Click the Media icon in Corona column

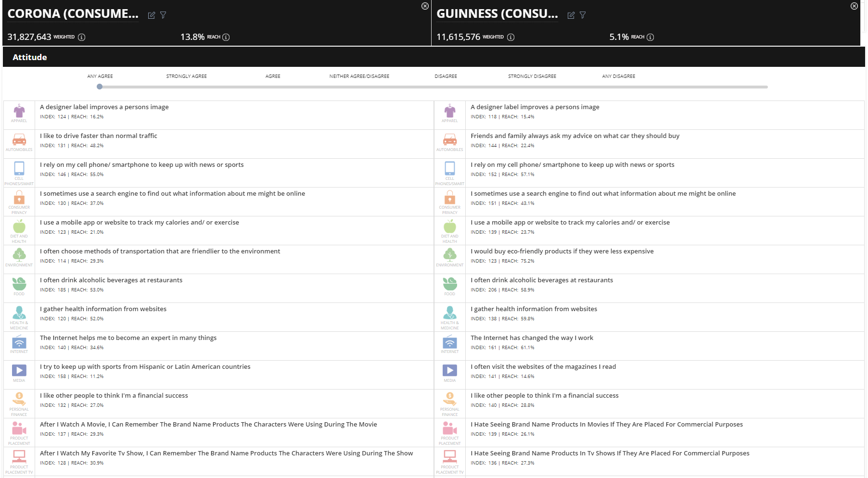(19, 370)
